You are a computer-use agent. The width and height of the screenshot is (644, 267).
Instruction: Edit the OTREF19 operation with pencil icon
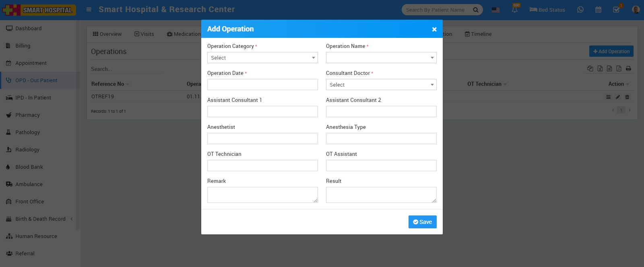(x=618, y=97)
